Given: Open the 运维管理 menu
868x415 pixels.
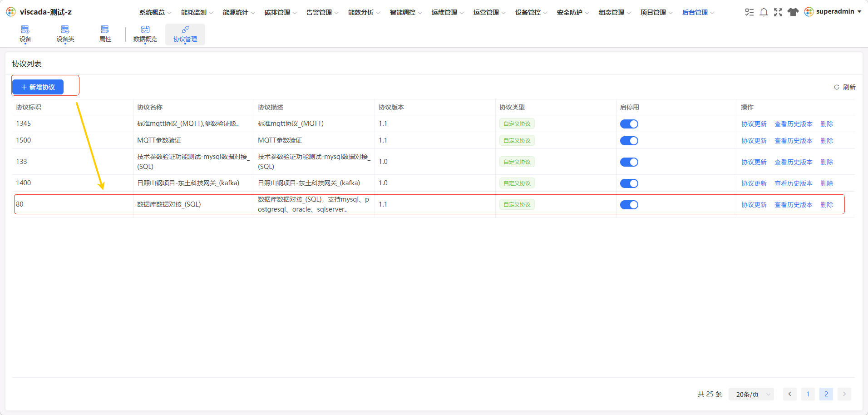Looking at the screenshot, I should [x=448, y=12].
